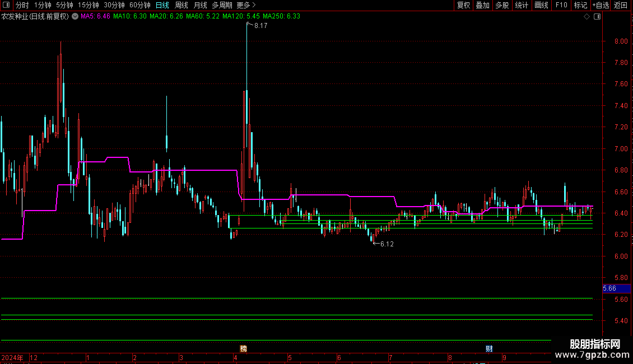Open F10 company information
This screenshot has height=364, width=633.
561,5
